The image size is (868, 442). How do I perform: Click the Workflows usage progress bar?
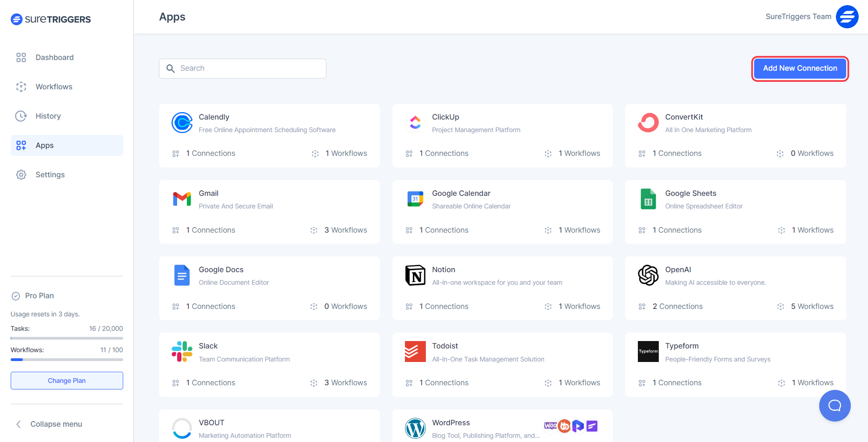tap(67, 360)
